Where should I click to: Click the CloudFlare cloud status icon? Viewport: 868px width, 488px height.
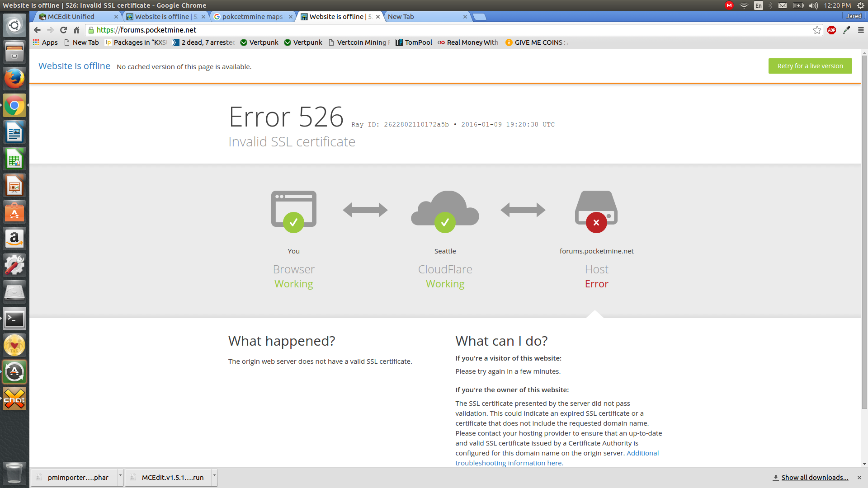pos(445,211)
